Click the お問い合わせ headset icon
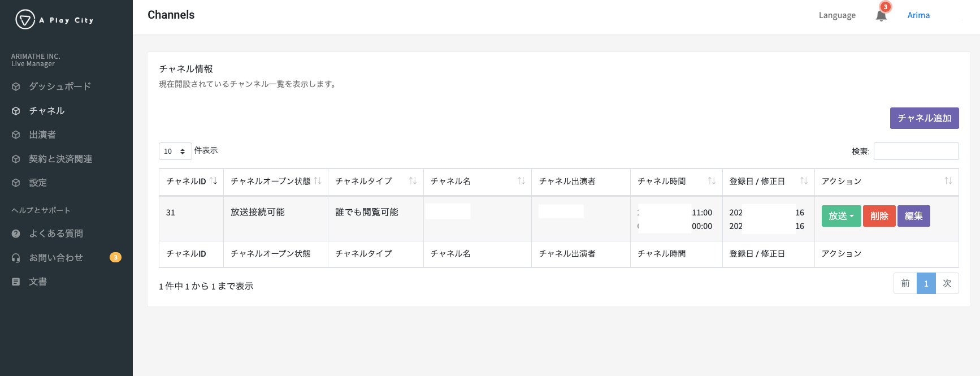 coord(16,257)
